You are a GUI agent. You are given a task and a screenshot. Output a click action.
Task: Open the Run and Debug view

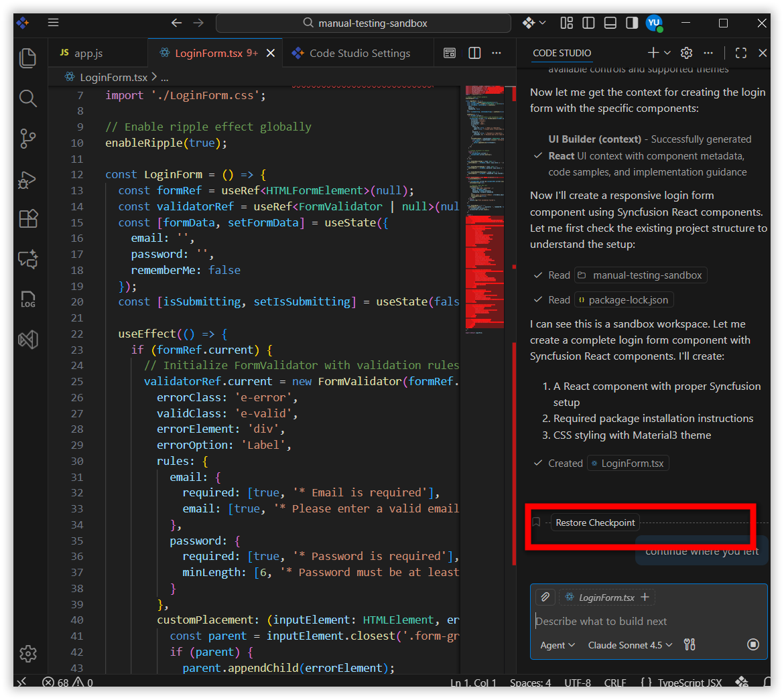pos(27,179)
